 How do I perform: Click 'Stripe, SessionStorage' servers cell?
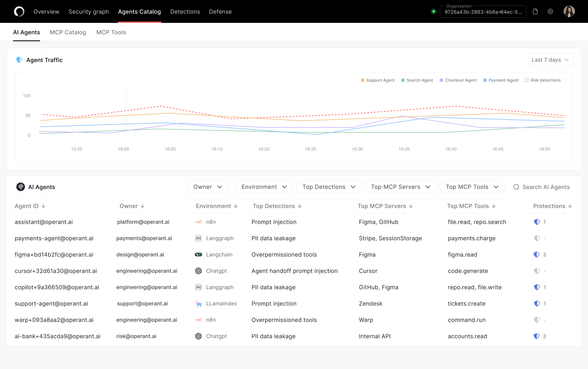[x=390, y=238]
